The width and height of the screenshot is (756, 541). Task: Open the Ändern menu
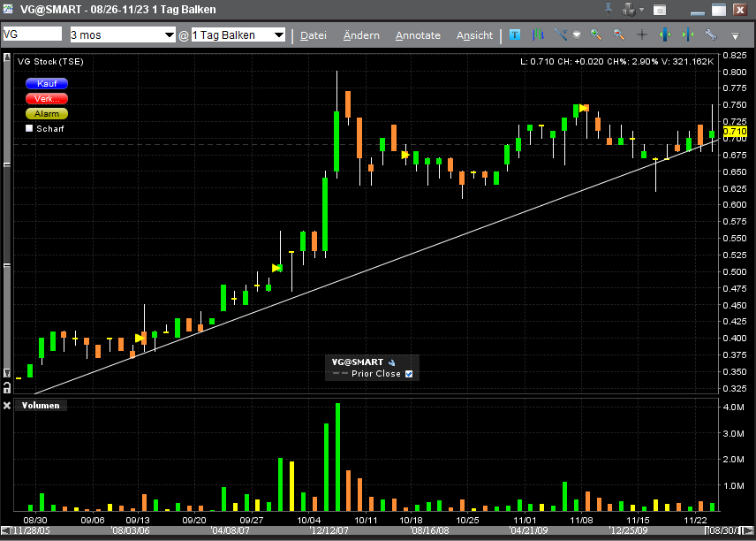tap(361, 35)
